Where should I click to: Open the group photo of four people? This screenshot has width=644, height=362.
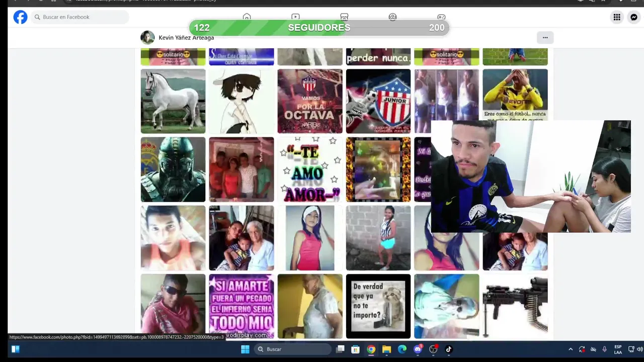pos(242,169)
